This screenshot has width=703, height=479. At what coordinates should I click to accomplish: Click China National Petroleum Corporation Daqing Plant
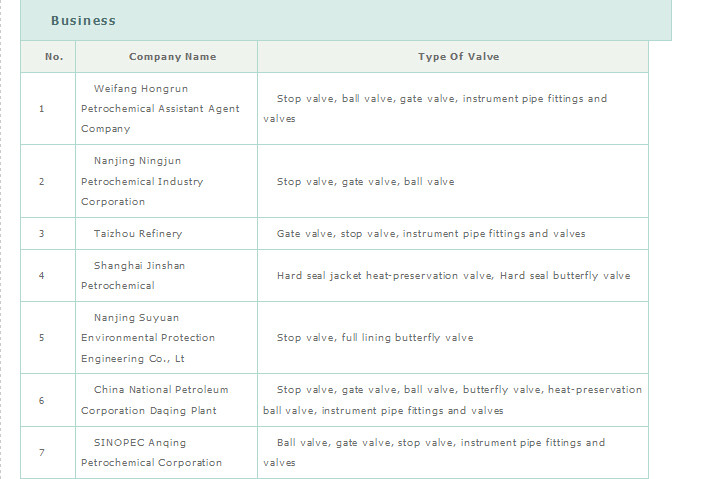[x=160, y=400]
